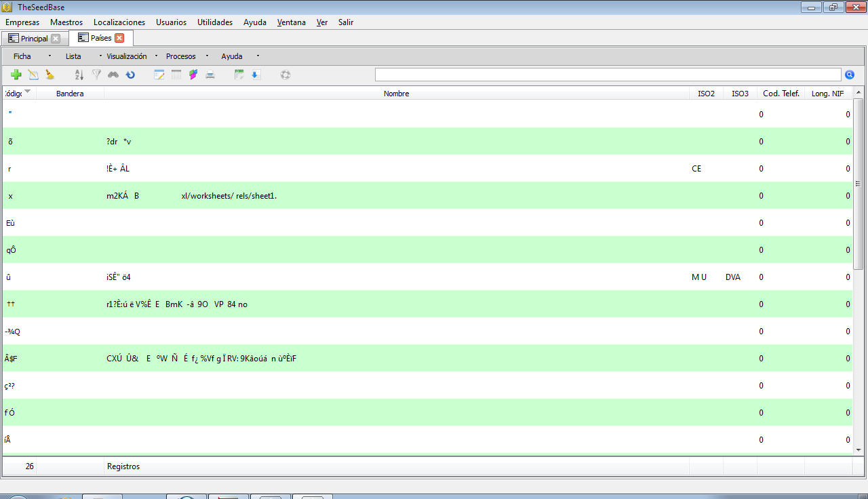
Task: Click the blue down-arrow export icon
Action: point(256,75)
